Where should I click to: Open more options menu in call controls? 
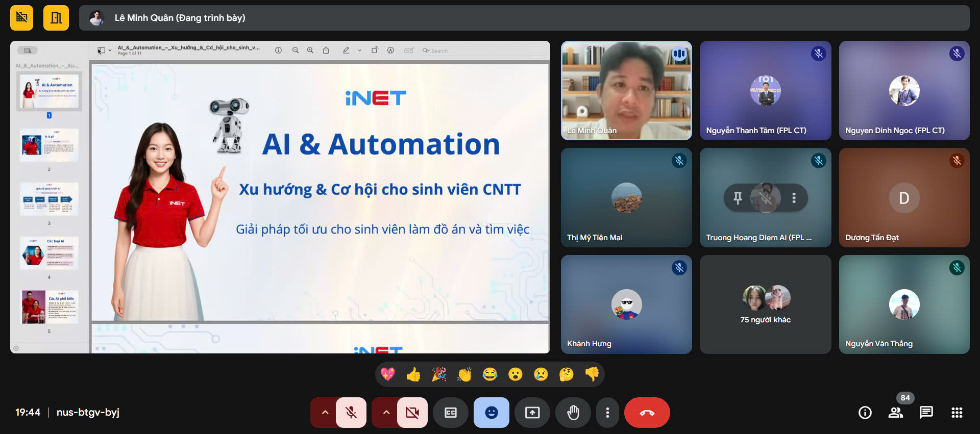[x=607, y=413]
